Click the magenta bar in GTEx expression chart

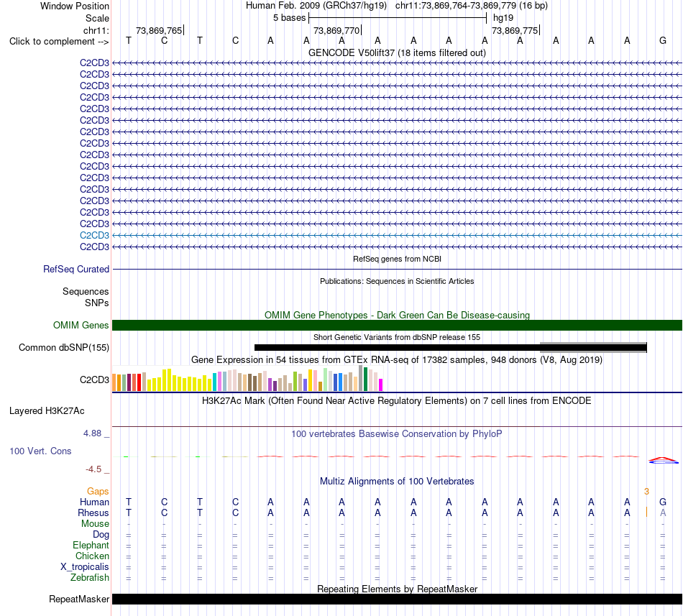(x=381, y=385)
